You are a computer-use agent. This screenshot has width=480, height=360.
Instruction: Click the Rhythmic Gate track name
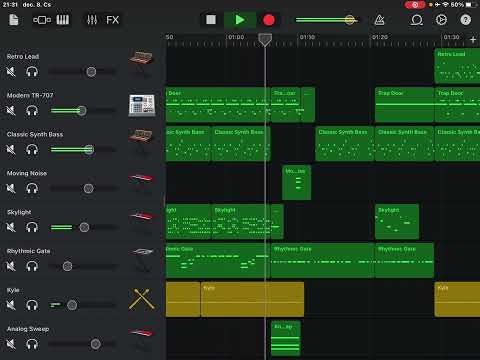[x=29, y=251]
